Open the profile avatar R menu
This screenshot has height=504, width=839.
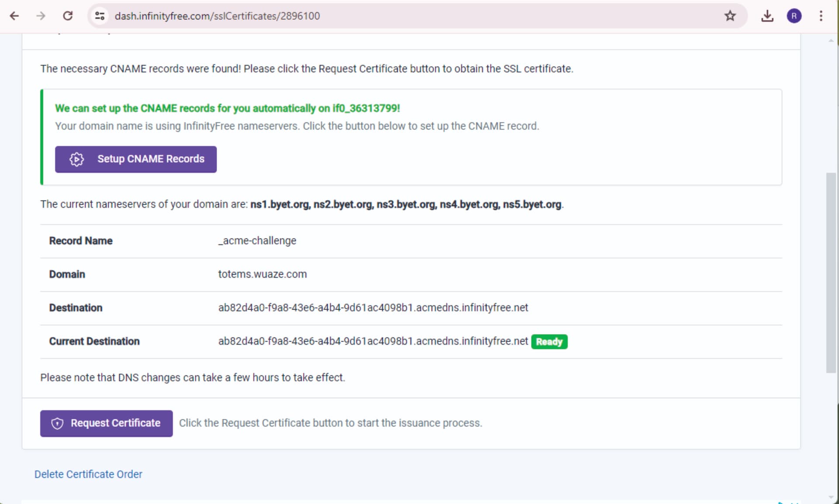click(x=794, y=16)
